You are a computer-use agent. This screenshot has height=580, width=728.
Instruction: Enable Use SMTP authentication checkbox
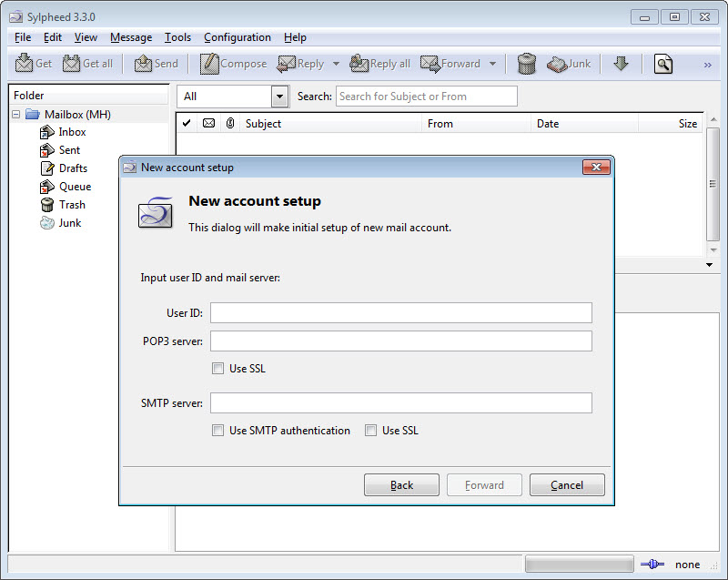[x=217, y=431]
